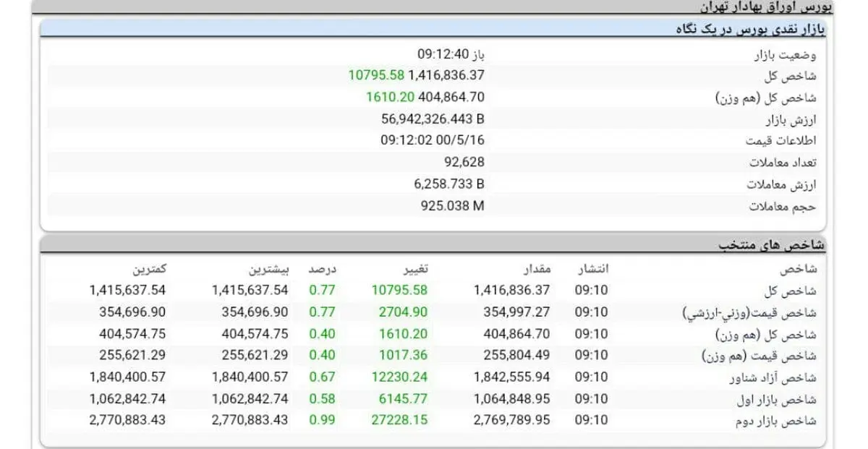Viewport: 868px width, 449px height.
Task: Select trade count value 92,628
Action: tap(464, 162)
